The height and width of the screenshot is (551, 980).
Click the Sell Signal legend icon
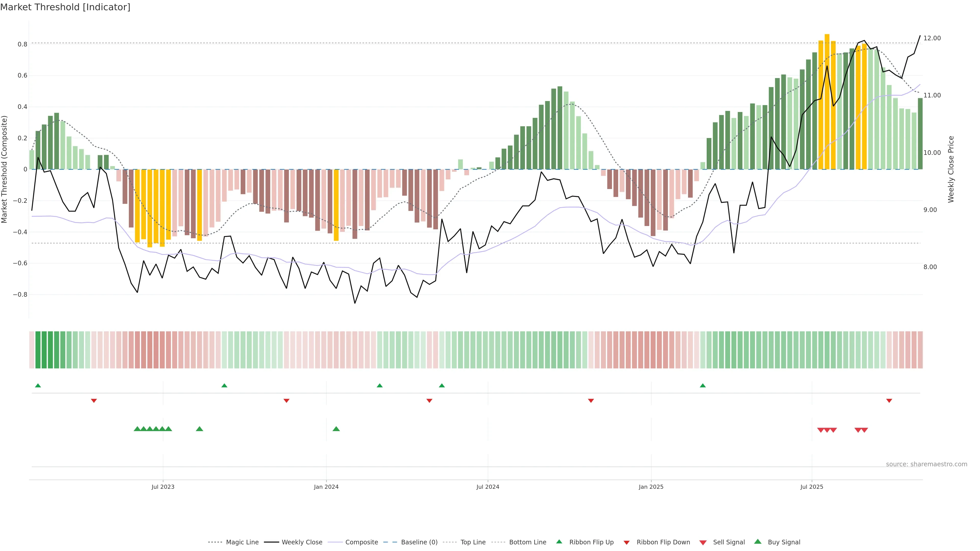coord(703,543)
